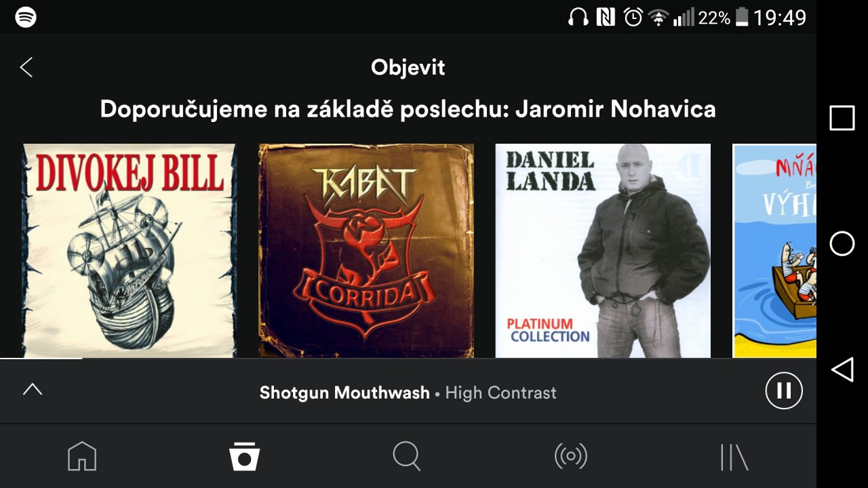Tap Android recent apps square button
The width and height of the screenshot is (868, 488).
pos(842,118)
